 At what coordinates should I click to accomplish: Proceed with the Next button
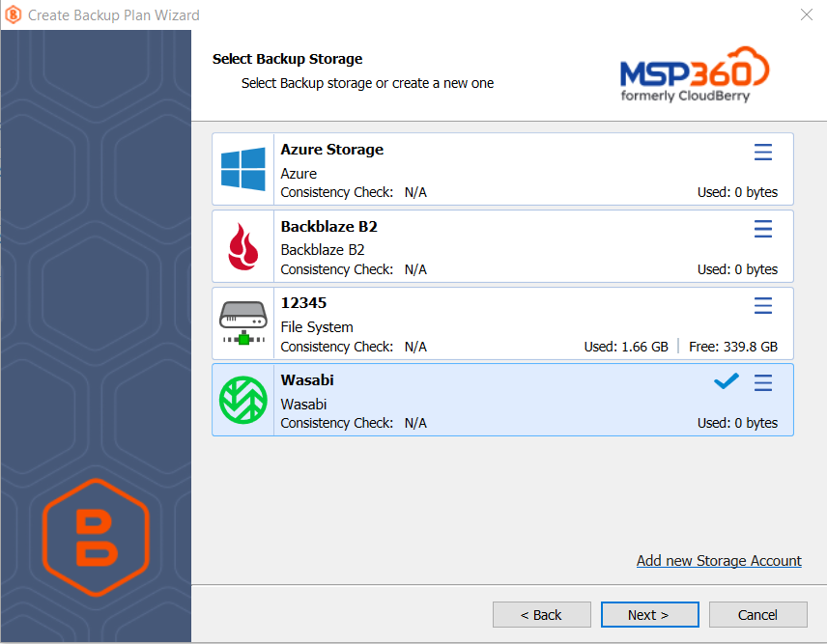point(650,614)
